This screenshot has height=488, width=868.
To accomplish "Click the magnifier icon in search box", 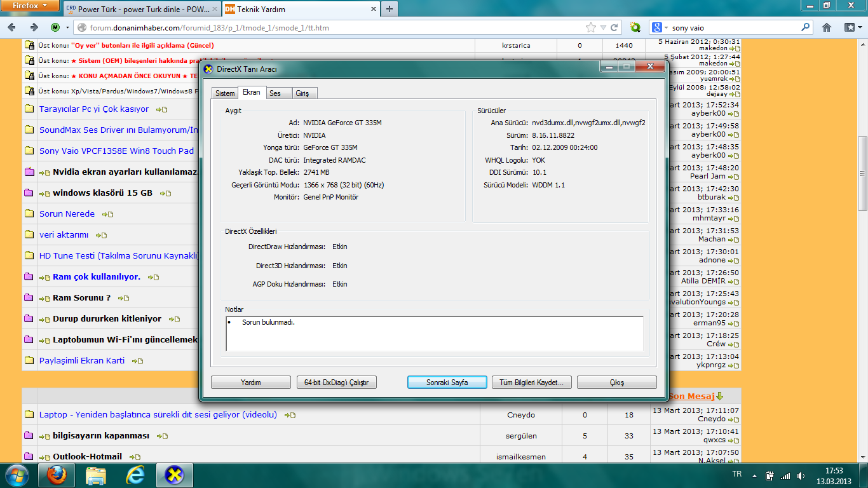I will (806, 27).
